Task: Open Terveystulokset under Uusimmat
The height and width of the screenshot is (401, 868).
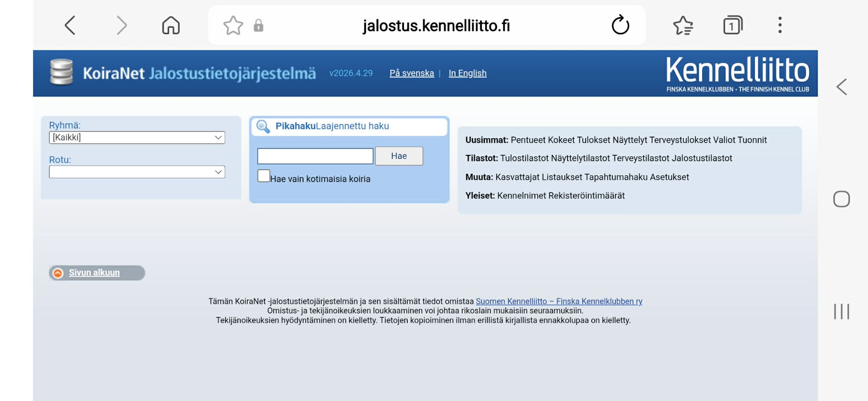Action: click(680, 140)
